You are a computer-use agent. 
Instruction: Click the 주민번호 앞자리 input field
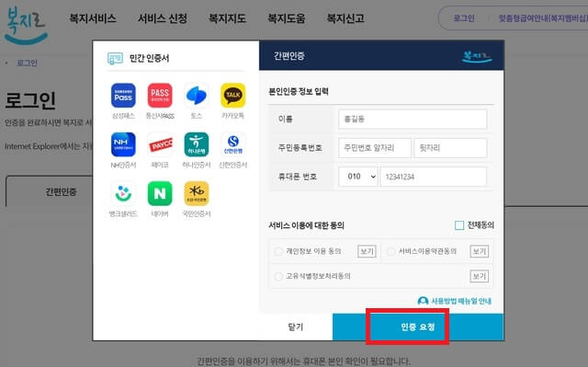pos(375,148)
